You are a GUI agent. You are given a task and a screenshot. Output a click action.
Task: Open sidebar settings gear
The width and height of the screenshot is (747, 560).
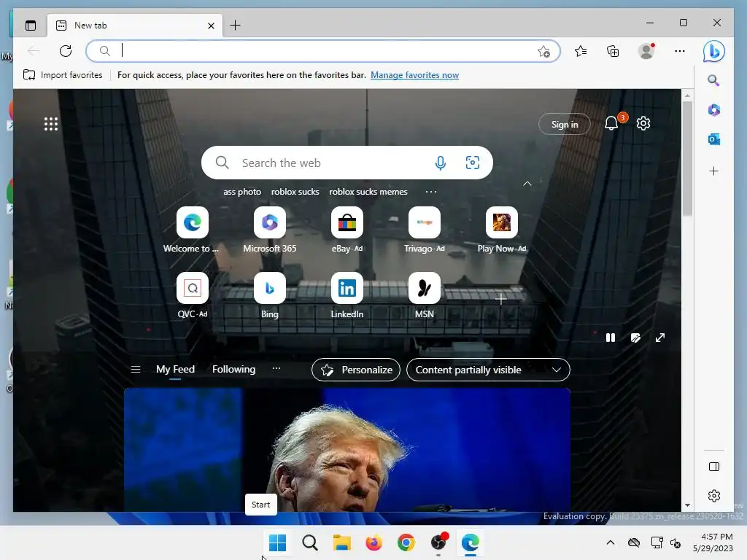click(x=714, y=496)
